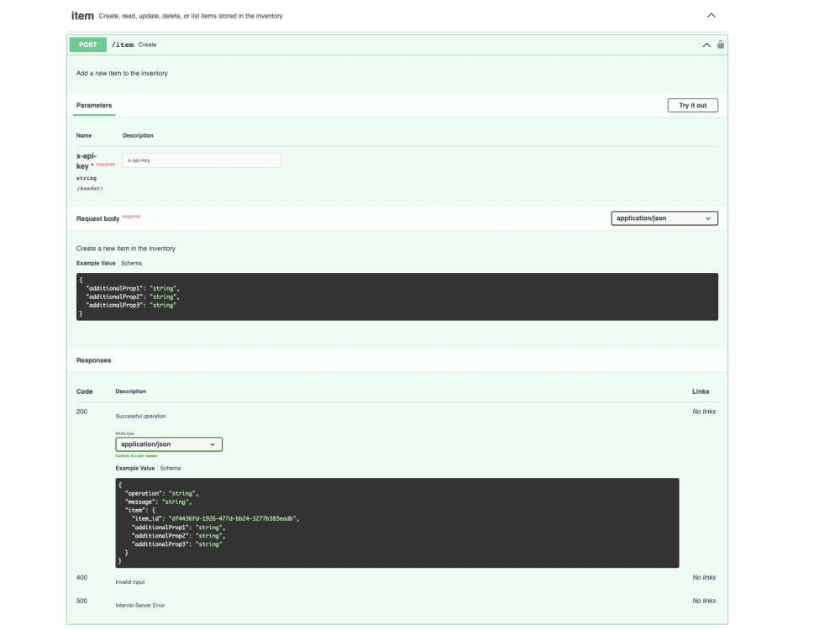840x630 pixels.
Task: Open the 200 response media type dropdown
Action: (x=168, y=444)
